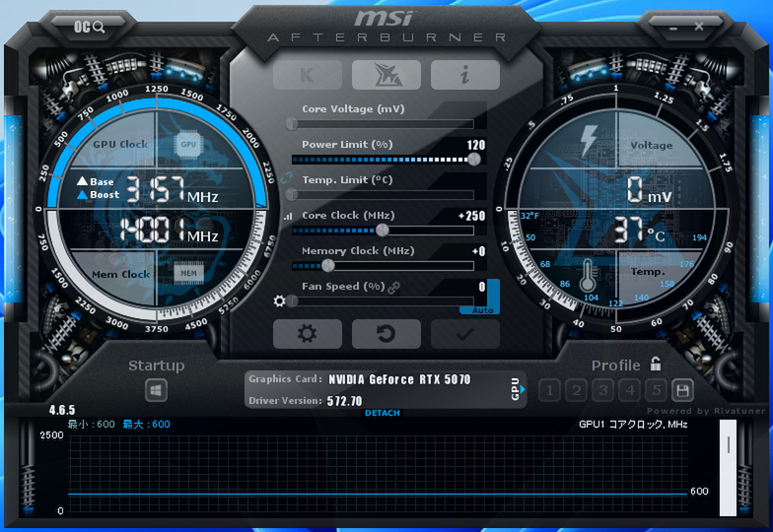Toggle the fan speed link chain icon
Viewport: 773px width, 532px height.
[393, 288]
